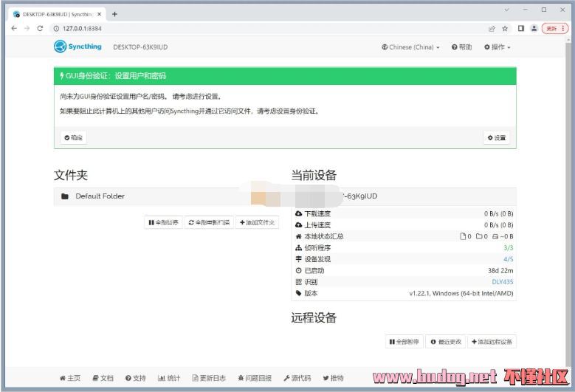Click DESKTOP-63K9IUD device name in navbar
This screenshot has height=392, width=575.
(140, 47)
